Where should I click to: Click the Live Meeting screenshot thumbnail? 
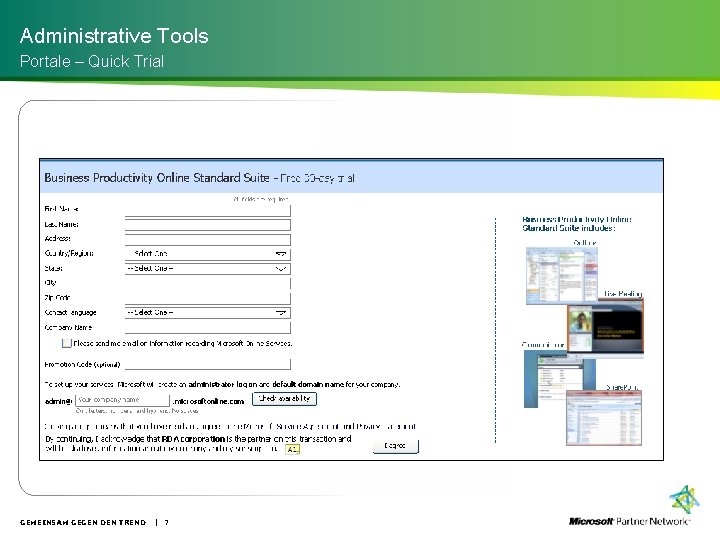click(605, 327)
